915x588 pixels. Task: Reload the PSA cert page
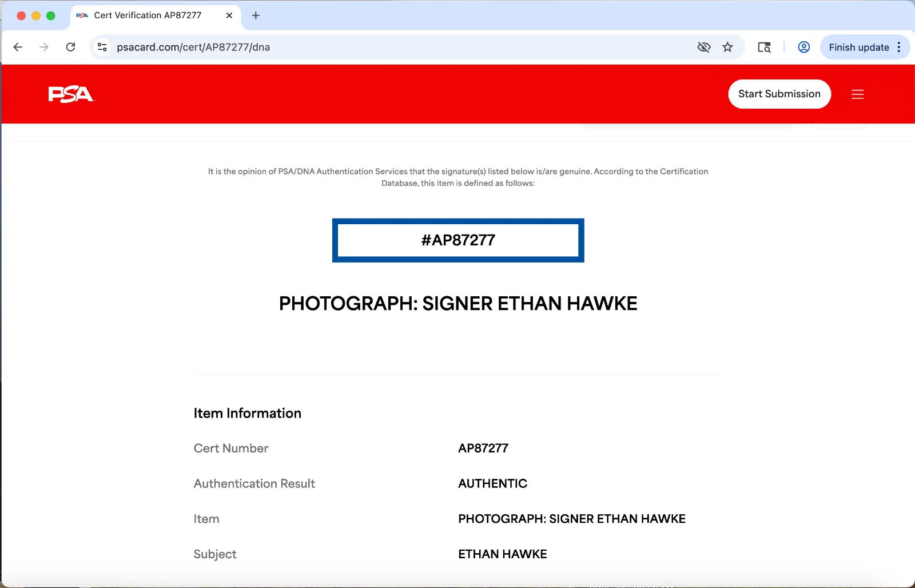70,47
